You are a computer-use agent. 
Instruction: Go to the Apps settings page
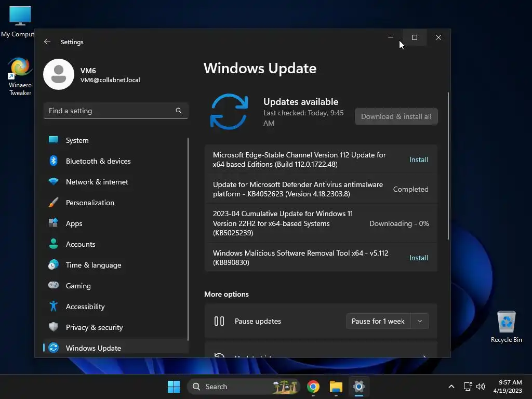click(x=115, y=223)
